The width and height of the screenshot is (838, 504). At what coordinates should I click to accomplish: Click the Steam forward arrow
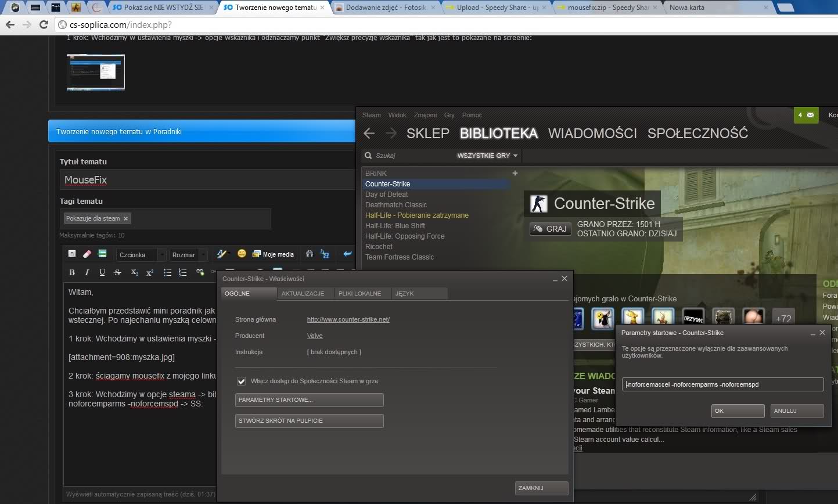[391, 133]
